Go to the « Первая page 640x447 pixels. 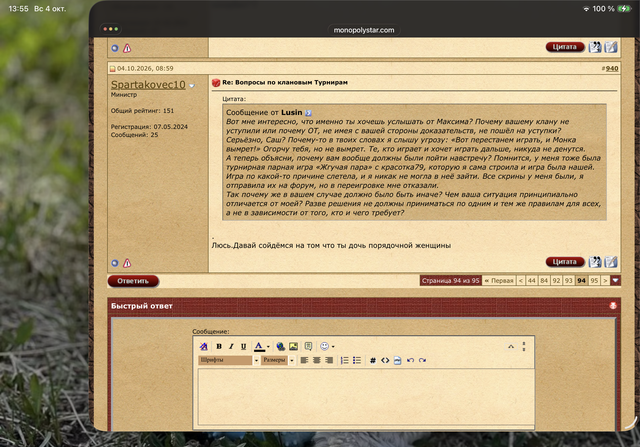tap(498, 280)
